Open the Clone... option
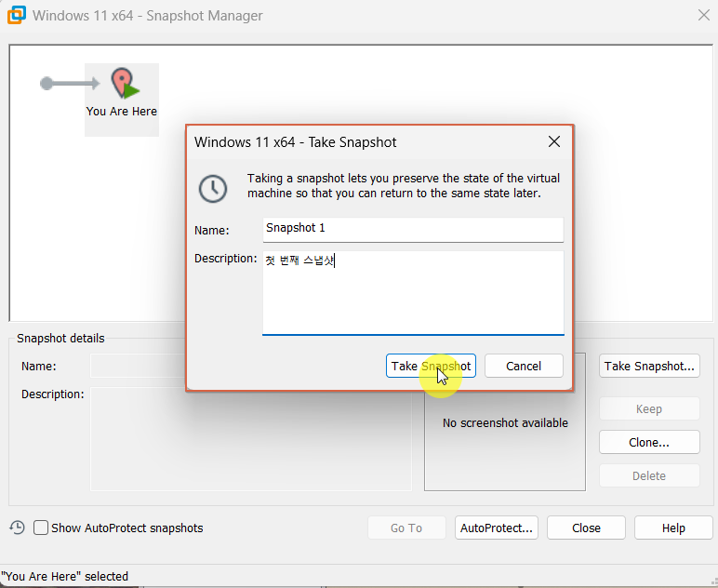This screenshot has width=718, height=588. (649, 442)
